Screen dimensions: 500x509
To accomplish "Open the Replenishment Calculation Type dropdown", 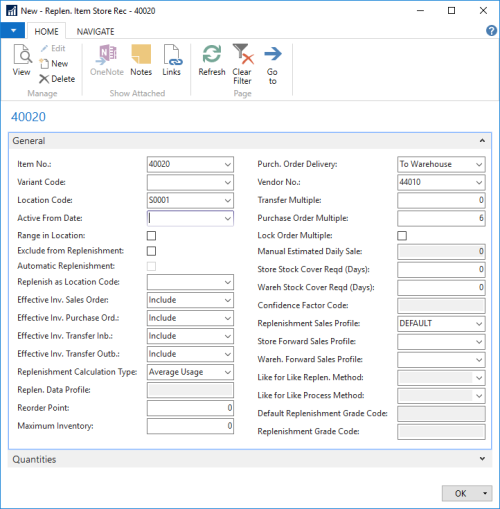I will [190, 372].
